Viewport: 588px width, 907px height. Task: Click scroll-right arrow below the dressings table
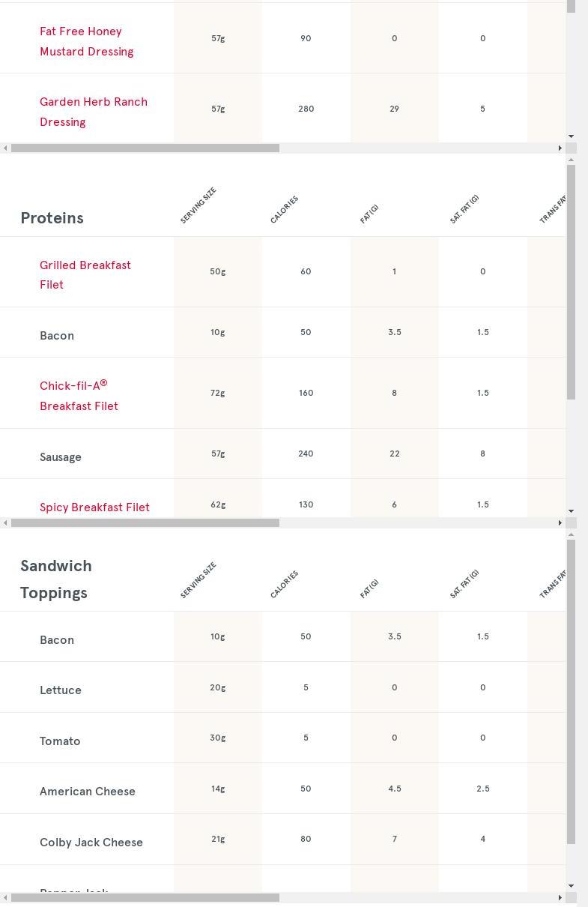[560, 148]
